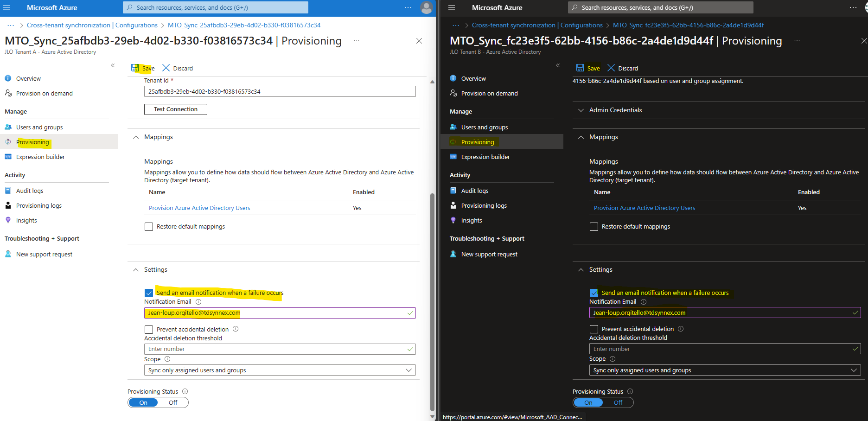Enable Prevent accidental deletion in Tenant B
This screenshot has height=421, width=868.
594,329
